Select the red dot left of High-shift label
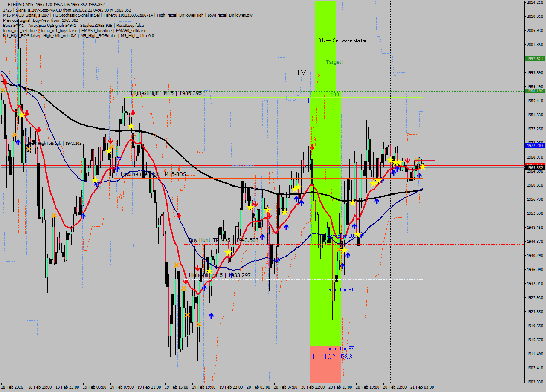 click(x=186, y=282)
